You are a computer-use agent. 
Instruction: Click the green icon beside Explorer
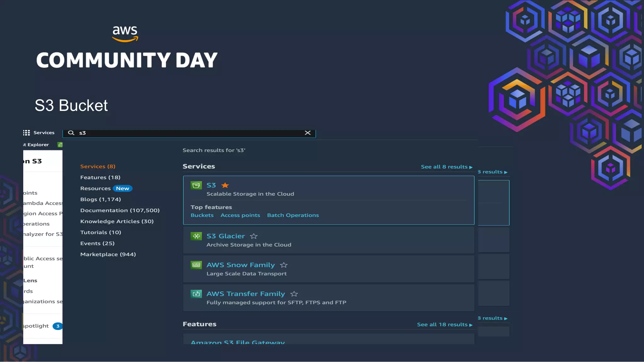60,145
